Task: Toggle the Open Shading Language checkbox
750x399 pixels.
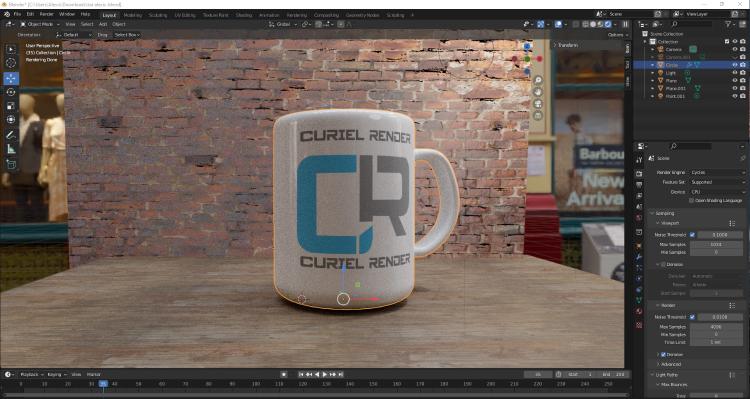Action: pos(692,200)
